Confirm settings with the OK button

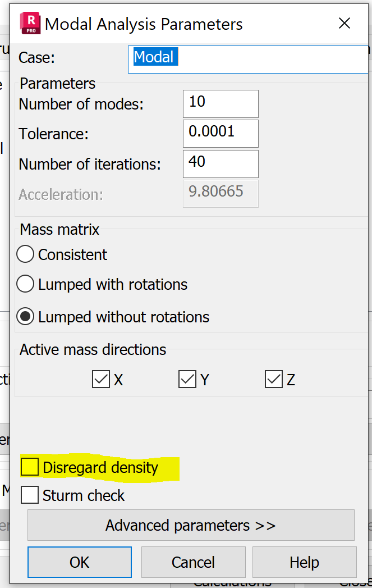[x=79, y=562]
